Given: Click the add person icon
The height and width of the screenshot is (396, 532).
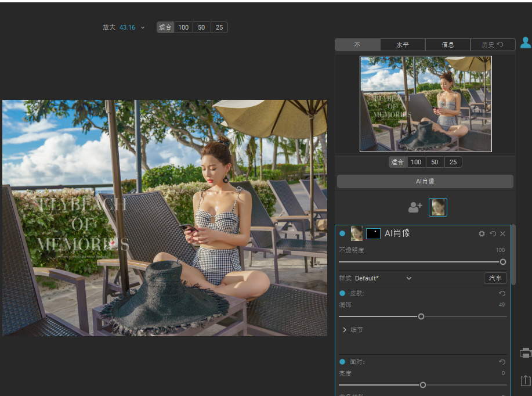Looking at the screenshot, I should click(415, 207).
